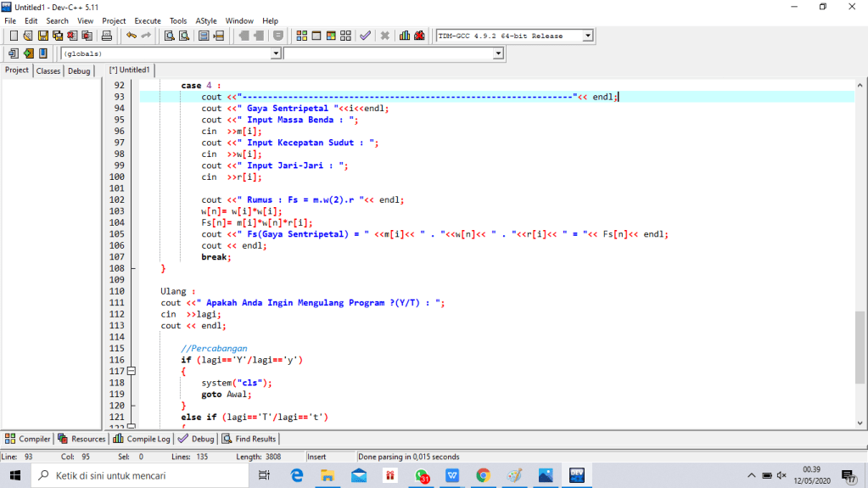The width and height of the screenshot is (868, 488).
Task: Click the Print icon in toolbar
Action: [x=107, y=36]
